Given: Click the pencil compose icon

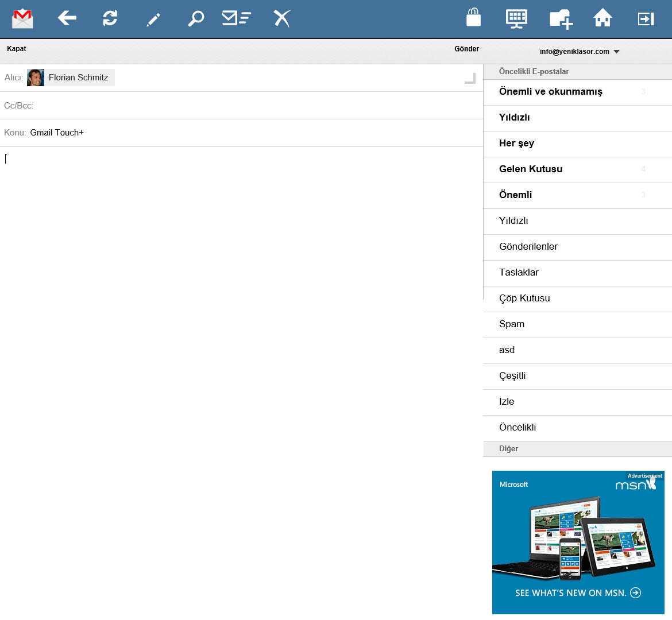Looking at the screenshot, I should [153, 20].
